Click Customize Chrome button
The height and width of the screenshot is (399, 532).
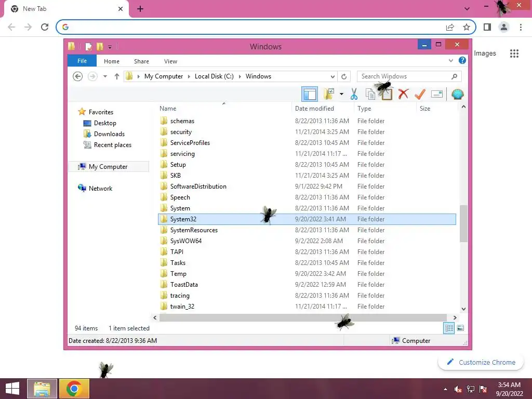click(x=481, y=362)
